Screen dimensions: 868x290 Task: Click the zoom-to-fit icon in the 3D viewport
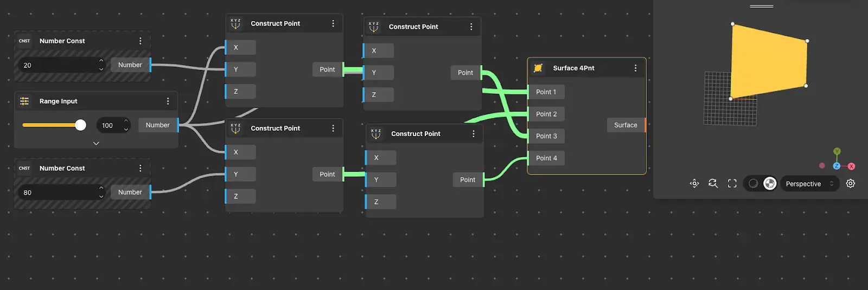[694, 184]
